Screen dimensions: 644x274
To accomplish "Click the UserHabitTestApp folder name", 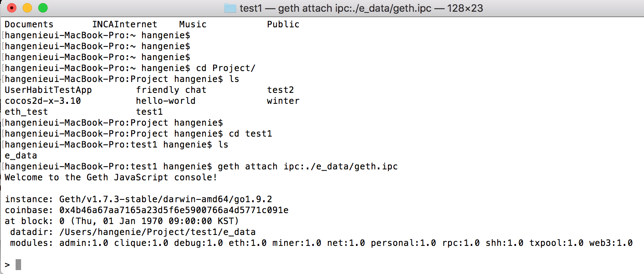I will coord(48,90).
